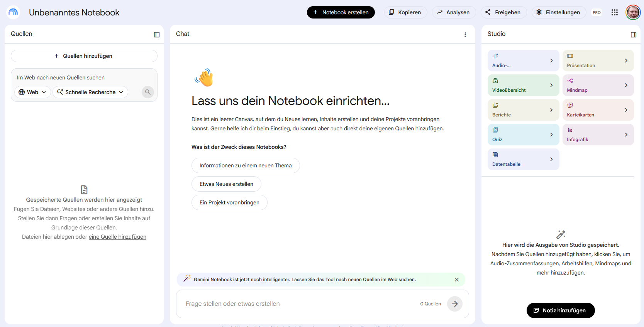Expand Präsentation options chevron
This screenshot has width=644, height=327.
click(x=626, y=61)
